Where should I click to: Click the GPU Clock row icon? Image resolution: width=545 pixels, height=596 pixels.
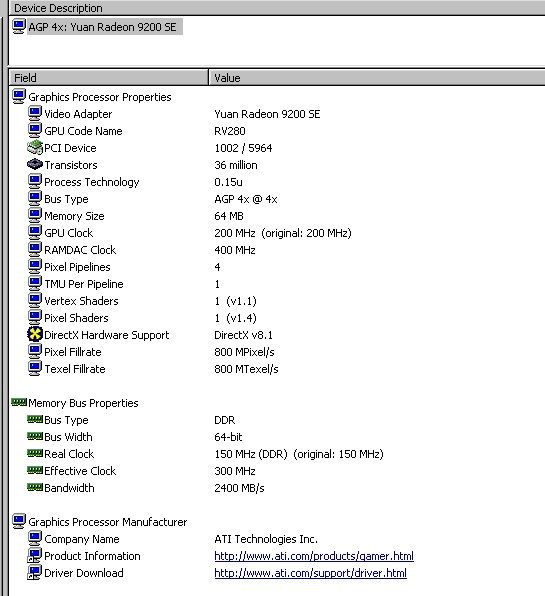click(35, 233)
